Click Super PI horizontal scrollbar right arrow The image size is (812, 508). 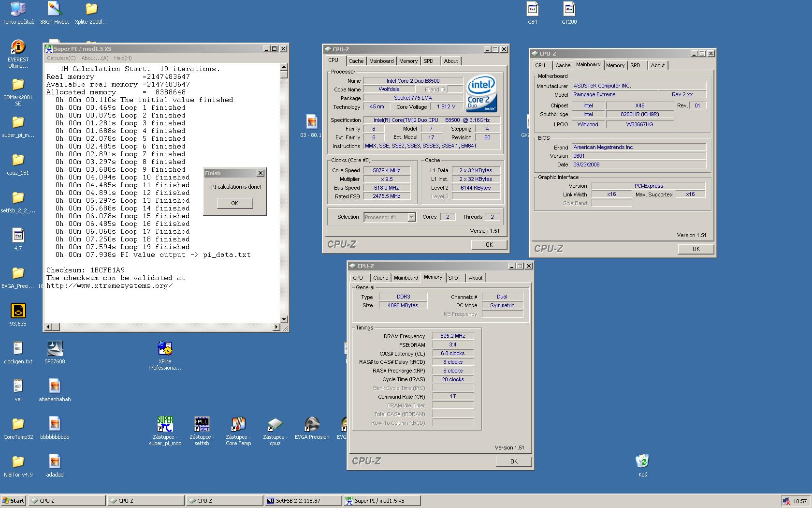[x=276, y=327]
